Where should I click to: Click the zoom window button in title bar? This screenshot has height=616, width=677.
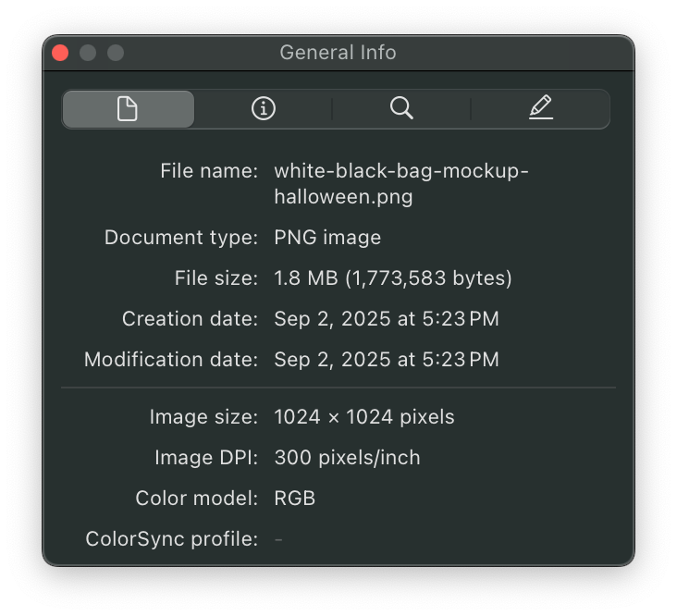(x=116, y=53)
